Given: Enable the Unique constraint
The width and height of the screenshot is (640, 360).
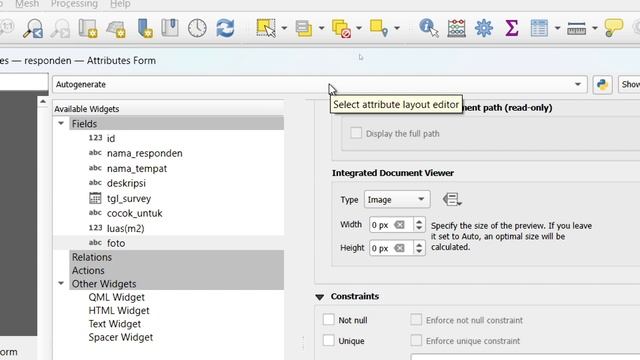Looking at the screenshot, I should [329, 340].
